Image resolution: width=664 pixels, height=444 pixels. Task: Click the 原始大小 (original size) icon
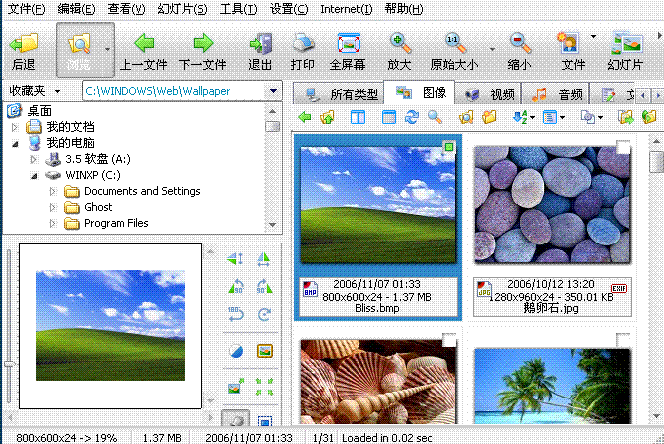(x=455, y=43)
